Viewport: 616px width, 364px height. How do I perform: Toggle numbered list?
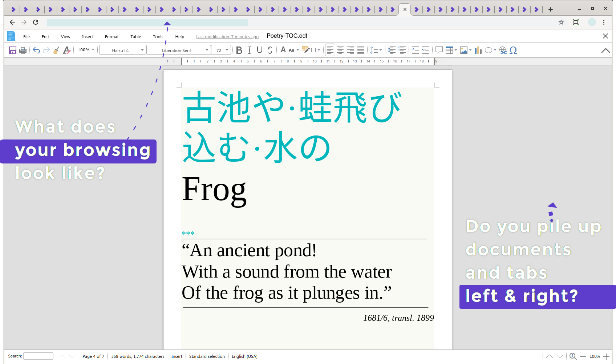(392, 50)
